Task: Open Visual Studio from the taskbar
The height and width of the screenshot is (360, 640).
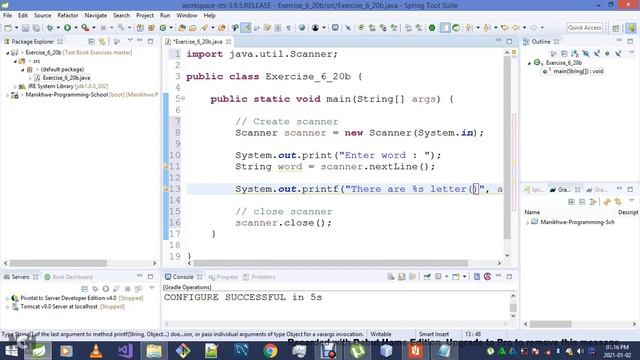Action: [x=125, y=351]
